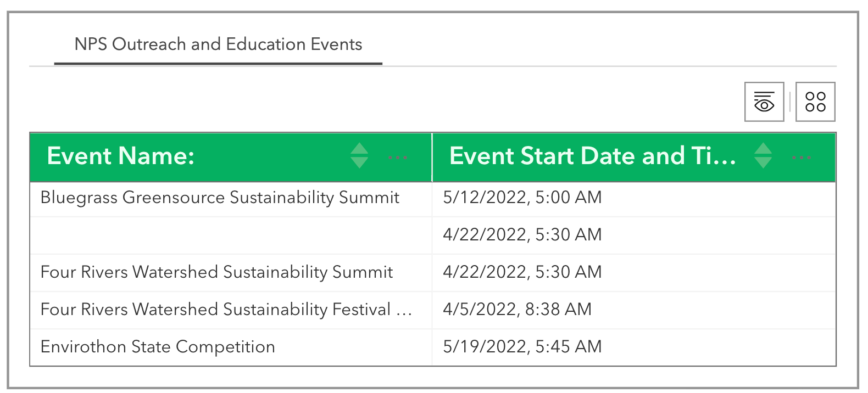868x393 pixels.
Task: Select the Bluegrass Greensource Sustainability Summit row
Action: 220,198
